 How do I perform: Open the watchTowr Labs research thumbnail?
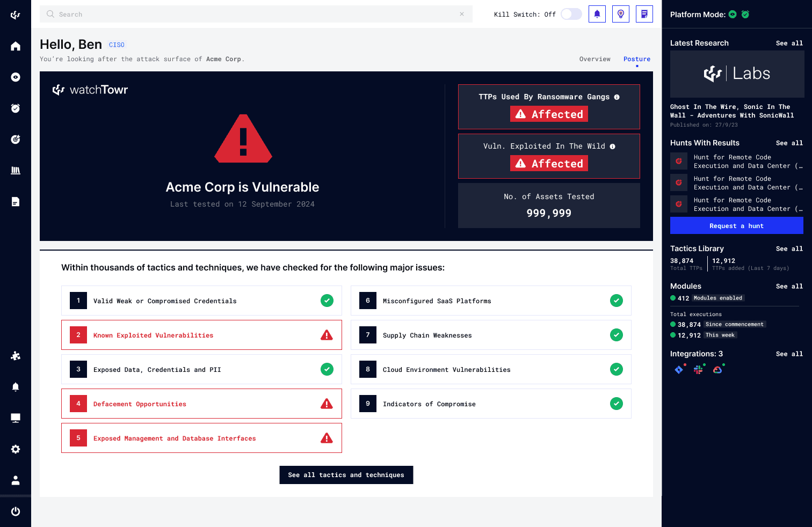[x=737, y=74]
